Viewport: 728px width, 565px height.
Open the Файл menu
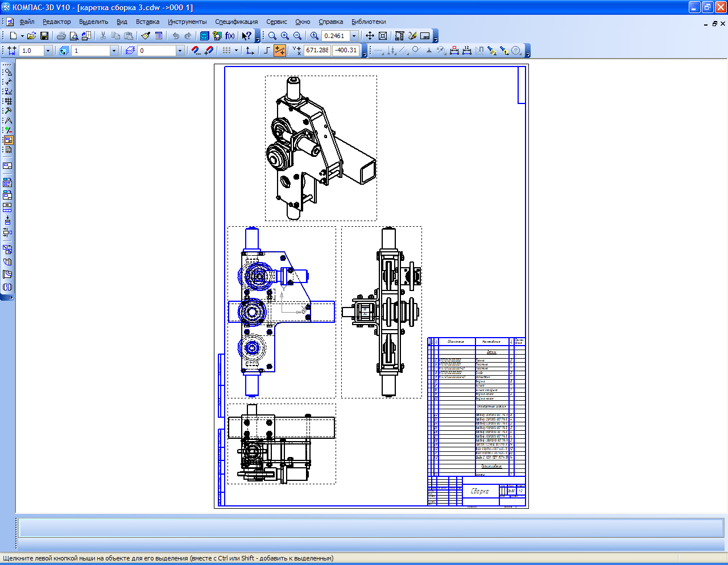pyautogui.click(x=27, y=22)
